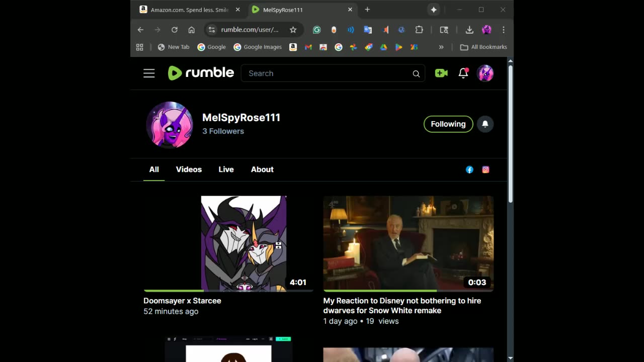Open the Google Maps bookmark icon
This screenshot has width=644, height=362.
pyautogui.click(x=369, y=47)
